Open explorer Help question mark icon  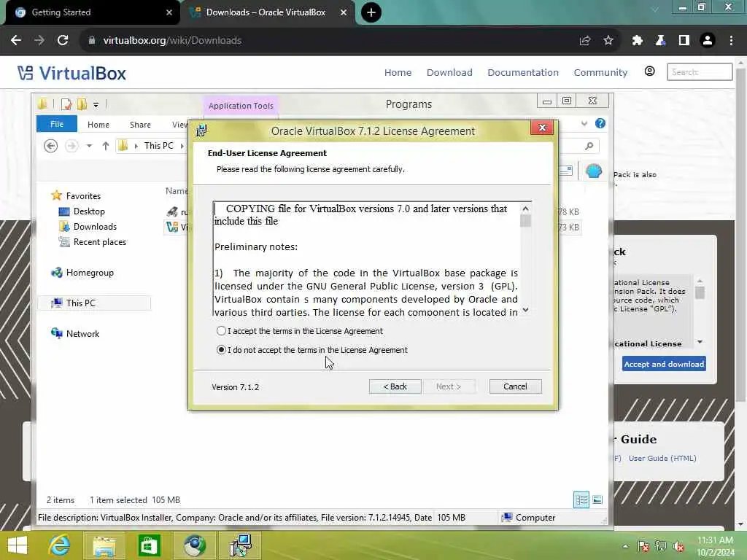pos(600,124)
